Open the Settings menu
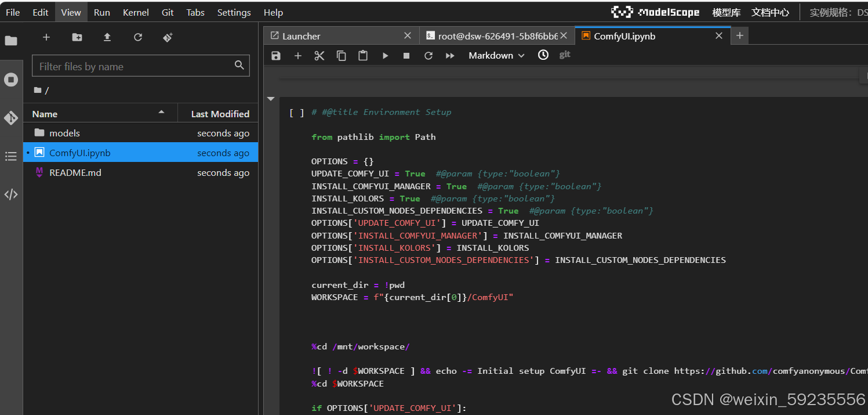This screenshot has width=868, height=415. tap(234, 12)
